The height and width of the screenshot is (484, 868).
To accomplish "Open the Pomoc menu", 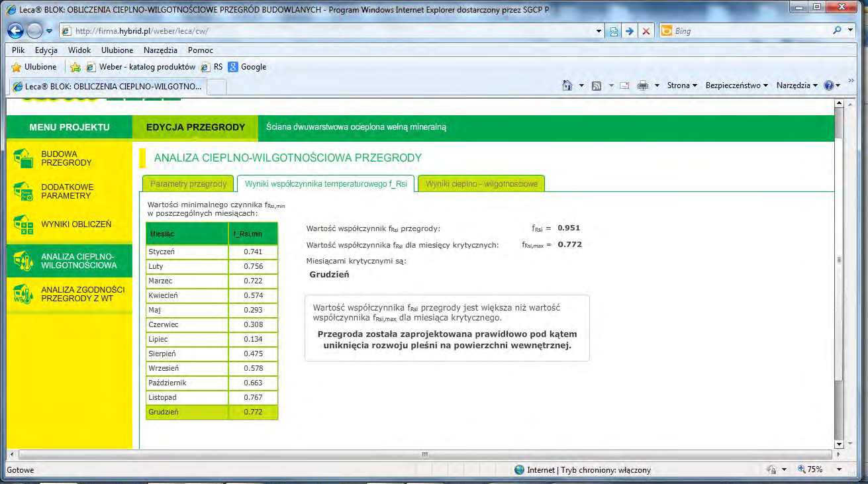I will (200, 50).
